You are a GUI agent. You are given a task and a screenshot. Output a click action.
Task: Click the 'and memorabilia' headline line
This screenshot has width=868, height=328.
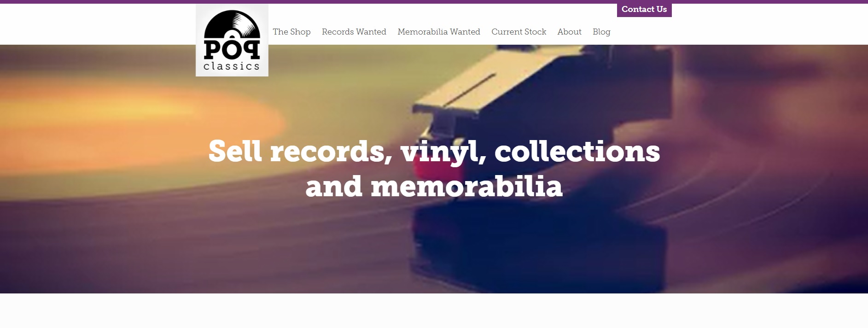[x=434, y=186]
